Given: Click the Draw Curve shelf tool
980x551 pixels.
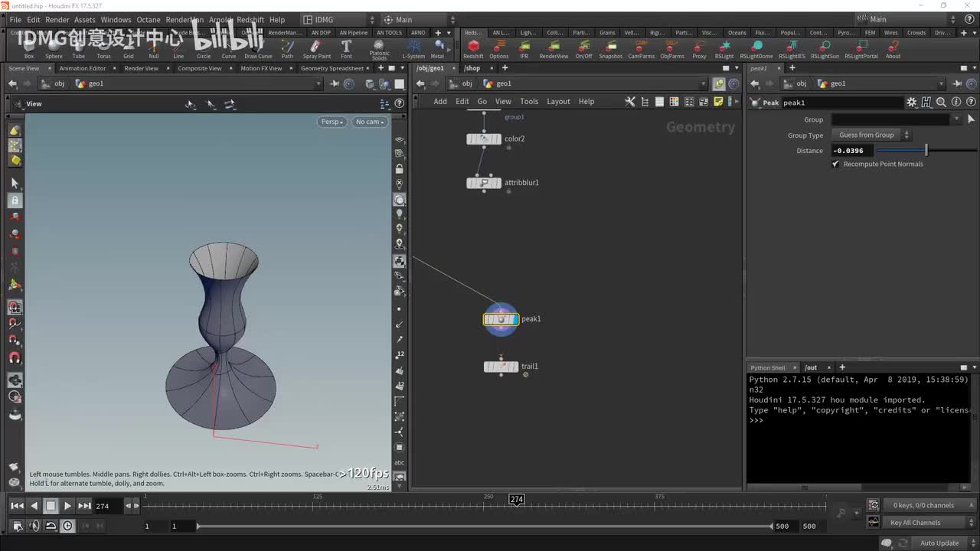Looking at the screenshot, I should (258, 49).
